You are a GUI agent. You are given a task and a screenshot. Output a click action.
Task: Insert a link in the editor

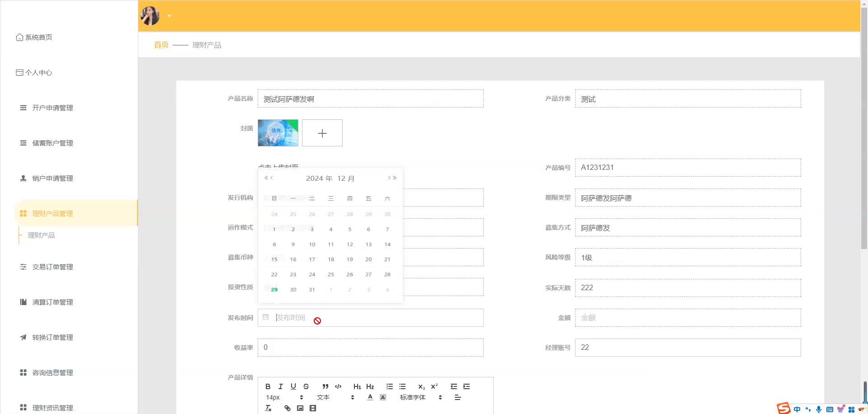click(x=287, y=408)
